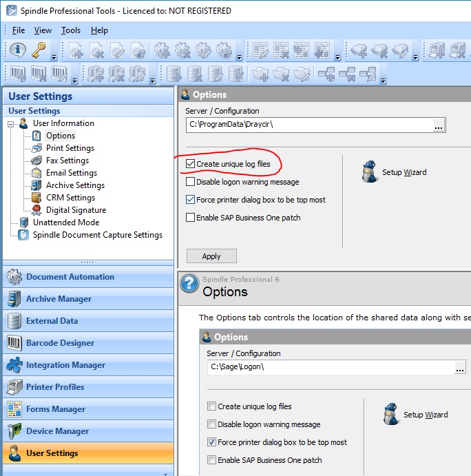
Task: Click the Apply button
Action: pos(211,256)
